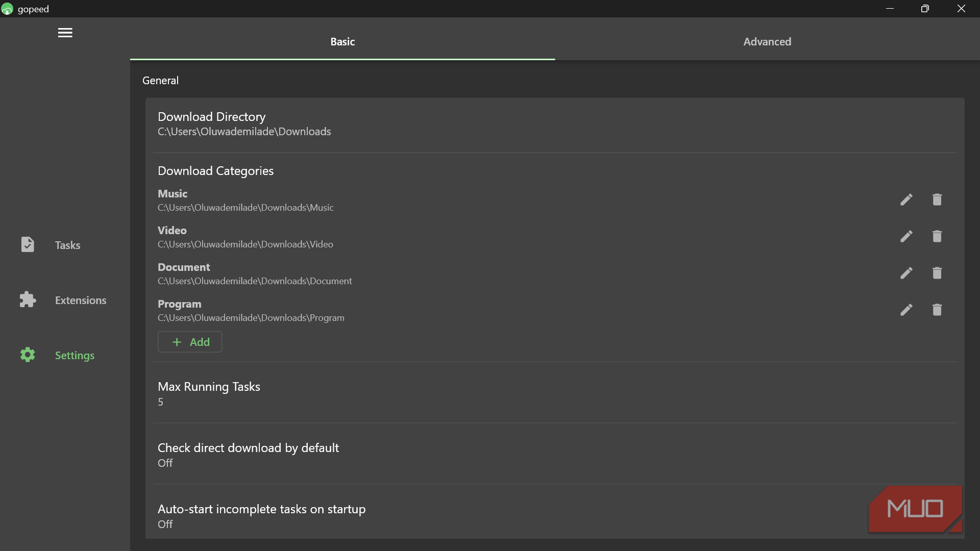Edit the Music category with pencil icon
Screen dimensions: 980x551
coord(906,199)
